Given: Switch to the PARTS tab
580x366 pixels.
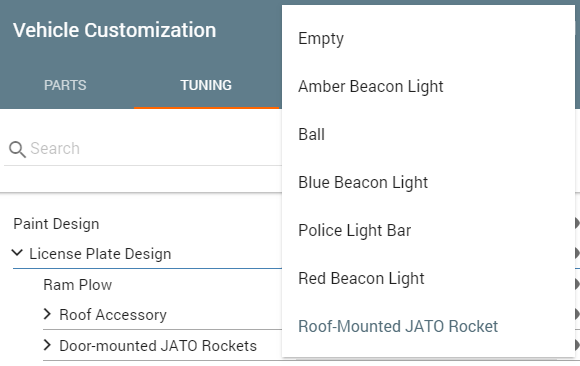Looking at the screenshot, I should click(65, 85).
